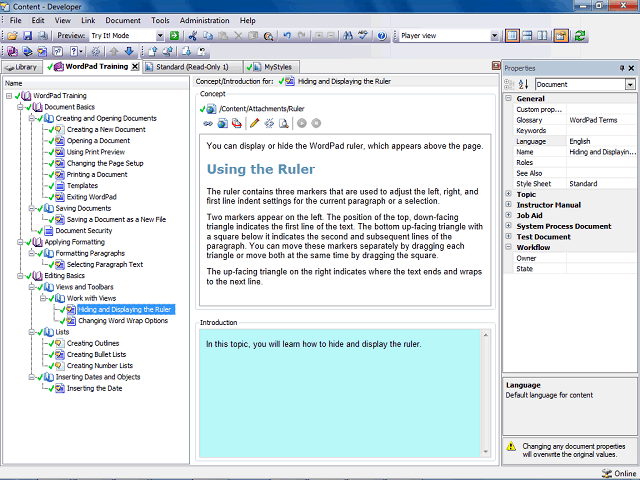The width and height of the screenshot is (640, 480).
Task: Toggle the single-pane layout view button
Action: click(512, 36)
